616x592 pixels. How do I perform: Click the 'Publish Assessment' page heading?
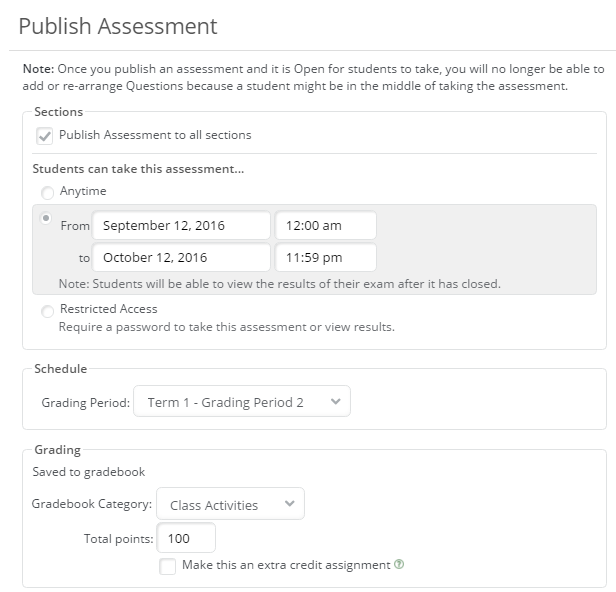118,25
